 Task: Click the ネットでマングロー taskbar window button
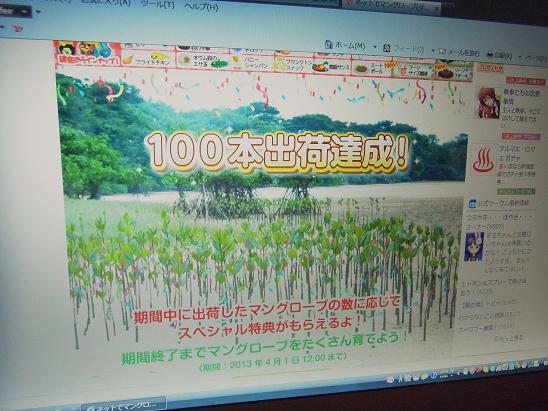pyautogui.click(x=123, y=405)
